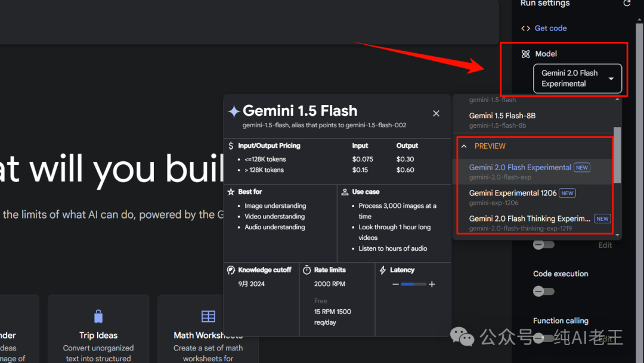This screenshot has width=644, height=363.
Task: Open the Trip Ideas prompt card
Action: [x=98, y=329]
